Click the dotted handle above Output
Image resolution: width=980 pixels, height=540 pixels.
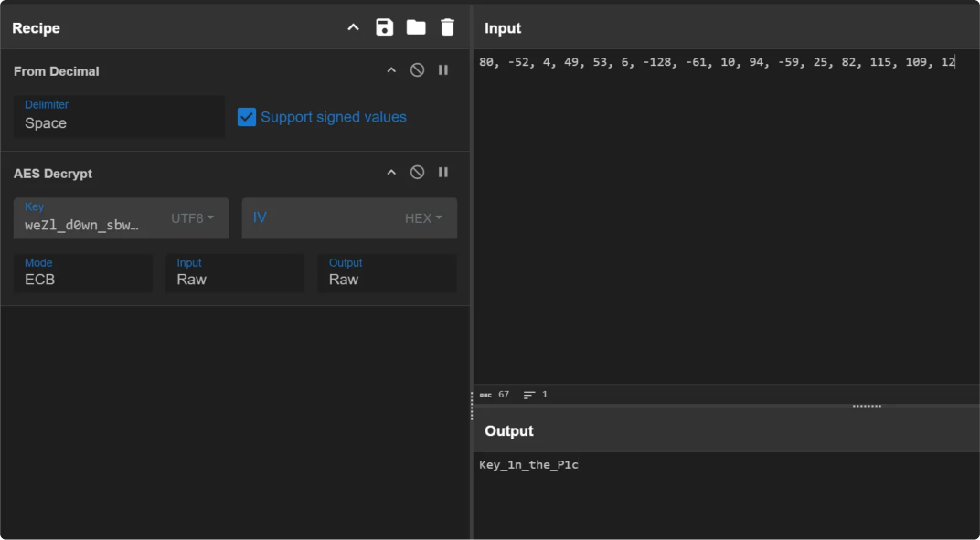(867, 407)
